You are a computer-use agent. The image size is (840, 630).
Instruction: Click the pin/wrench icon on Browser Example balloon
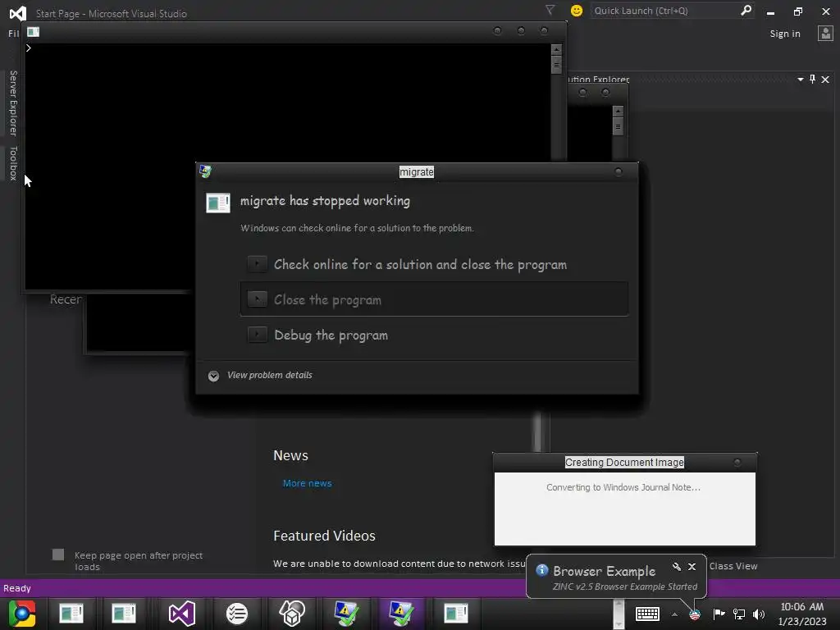tap(677, 567)
